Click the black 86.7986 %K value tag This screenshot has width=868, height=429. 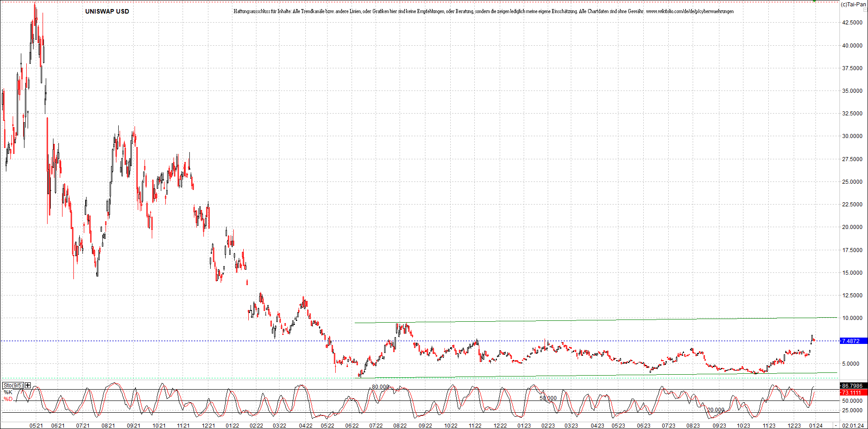pyautogui.click(x=853, y=386)
